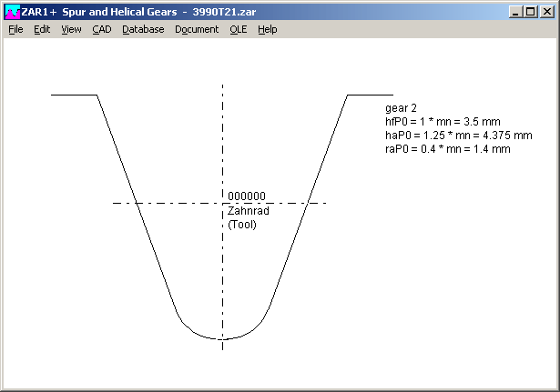Open the File menu
The image size is (560, 392).
[x=15, y=29]
